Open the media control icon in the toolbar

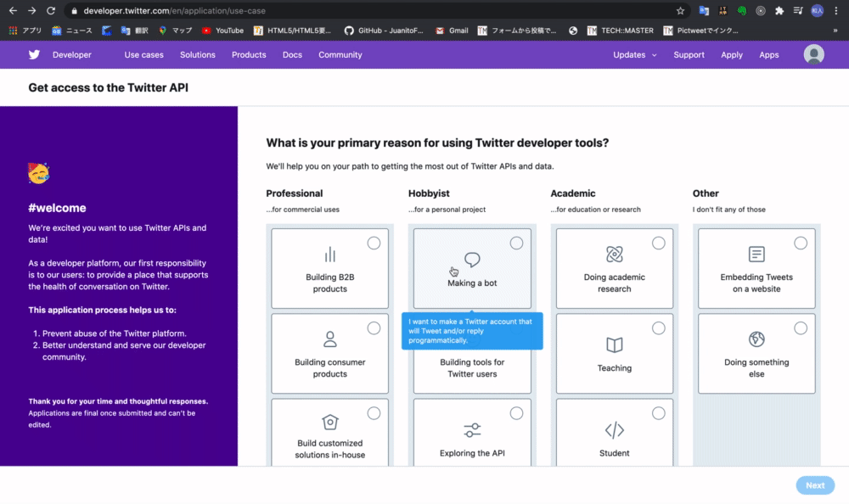[798, 11]
